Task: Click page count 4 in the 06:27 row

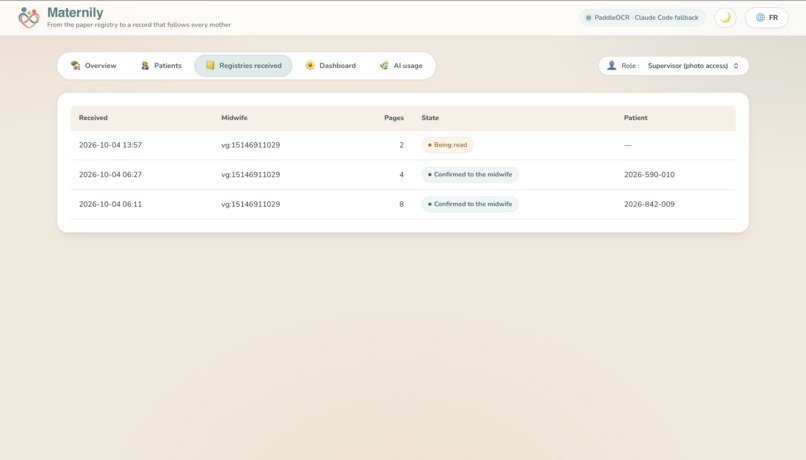Action: (401, 175)
